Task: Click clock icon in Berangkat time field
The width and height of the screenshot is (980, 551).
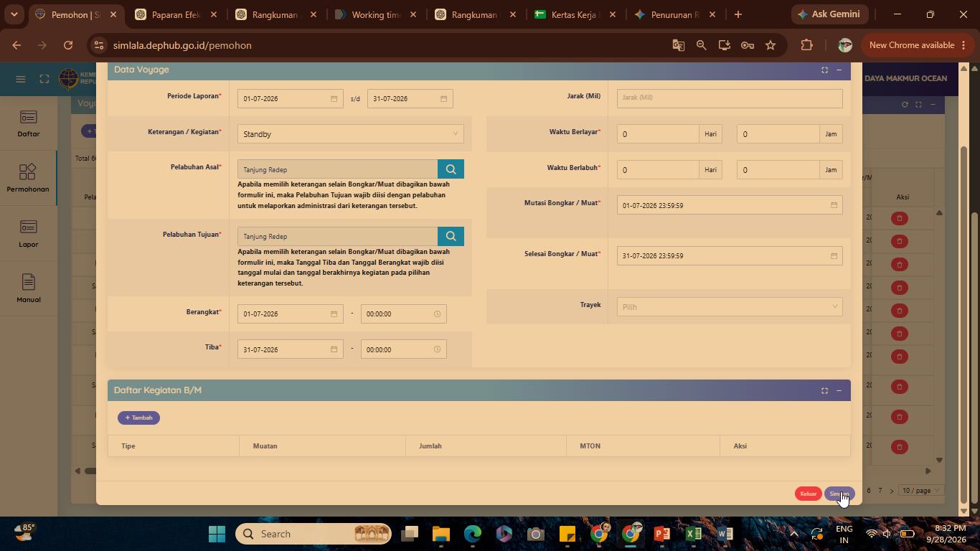Action: (437, 314)
